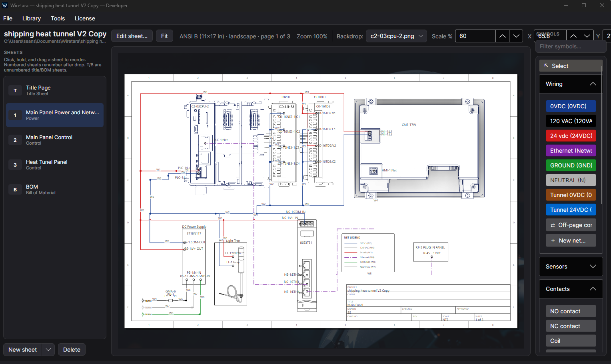Open the Title Page sheet
Image resolution: width=611 pixels, height=364 pixels.
pos(55,90)
